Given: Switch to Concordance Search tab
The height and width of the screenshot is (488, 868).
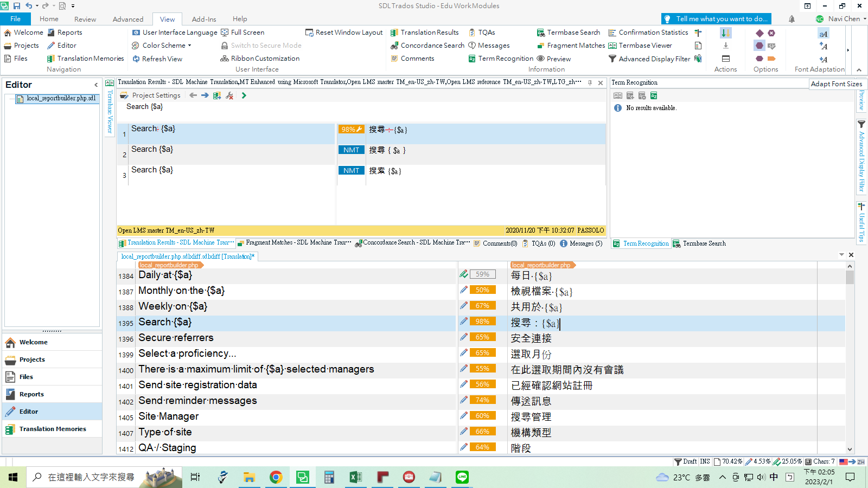Looking at the screenshot, I should click(x=412, y=243).
